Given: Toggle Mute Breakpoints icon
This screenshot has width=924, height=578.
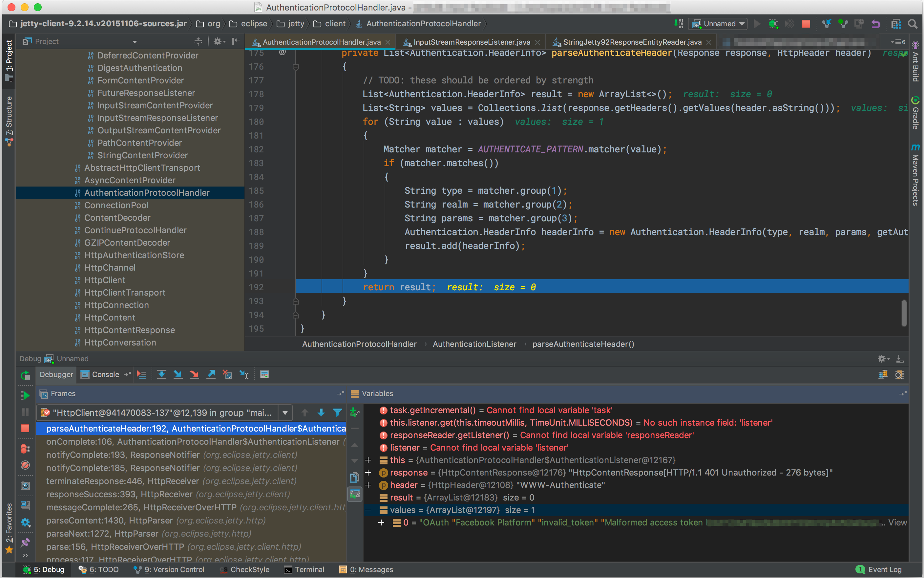Looking at the screenshot, I should tap(25, 465).
